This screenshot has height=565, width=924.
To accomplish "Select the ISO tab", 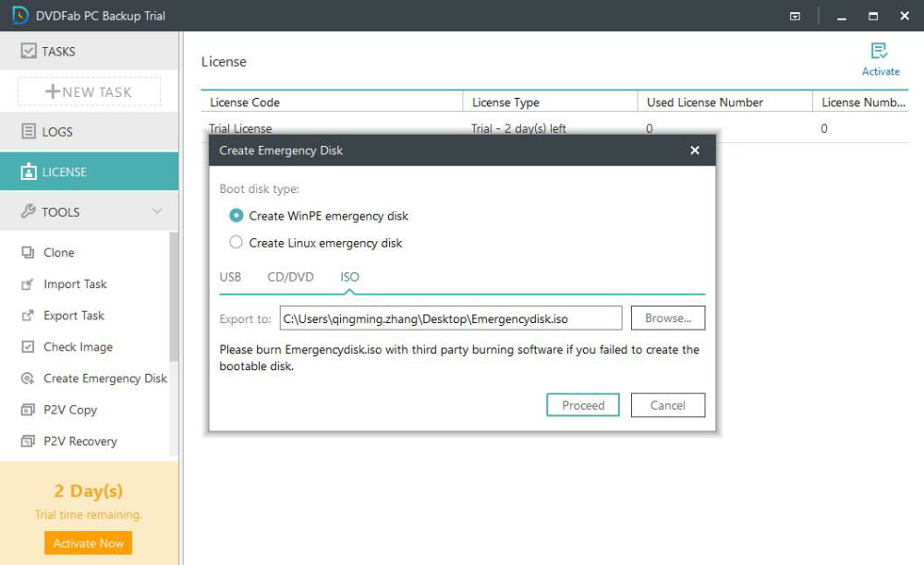I will click(349, 277).
